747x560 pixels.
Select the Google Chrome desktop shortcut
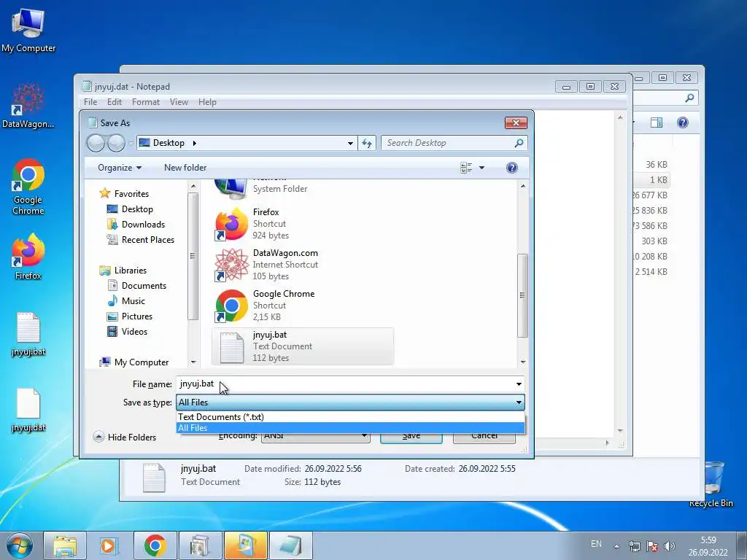coord(28,187)
